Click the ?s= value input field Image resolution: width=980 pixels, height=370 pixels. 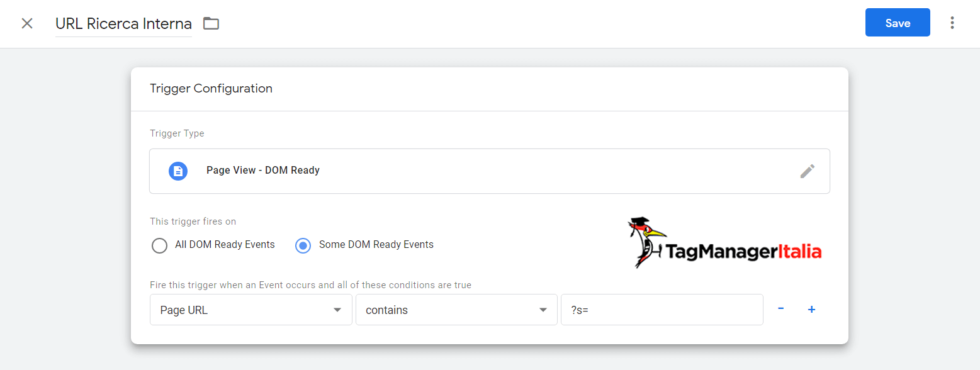[x=662, y=310]
